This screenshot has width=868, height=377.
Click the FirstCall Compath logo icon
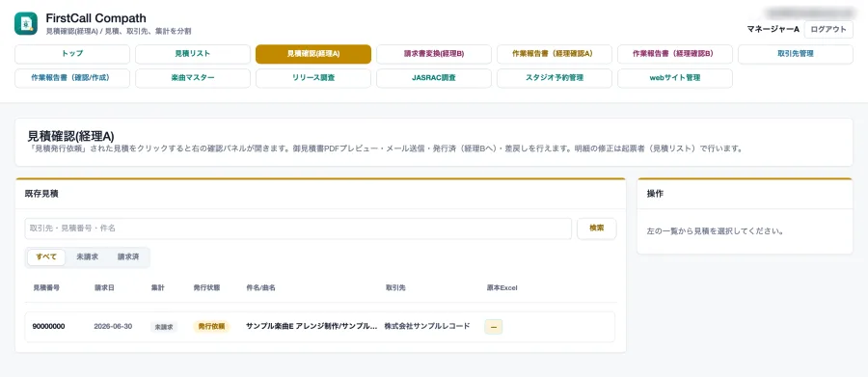pos(26,24)
